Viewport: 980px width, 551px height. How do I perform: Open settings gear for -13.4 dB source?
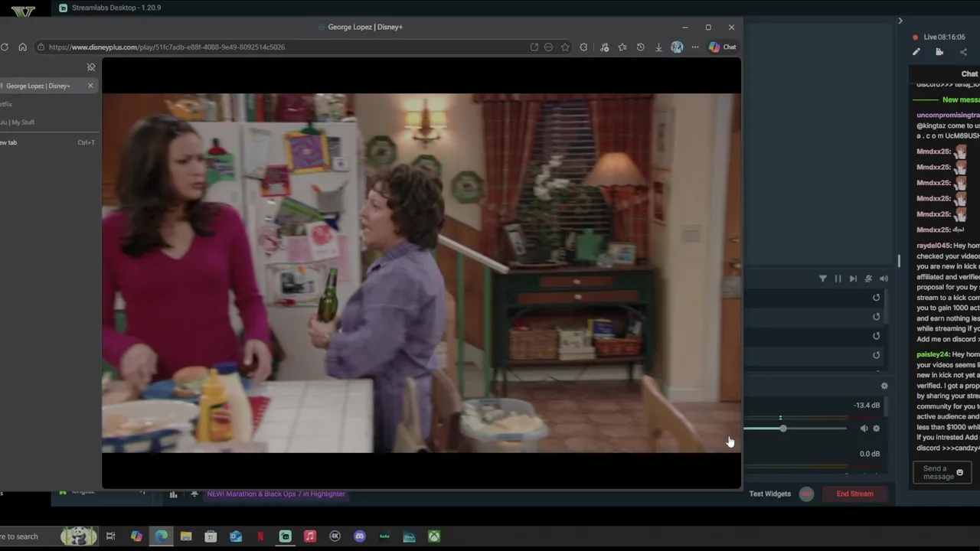877,429
